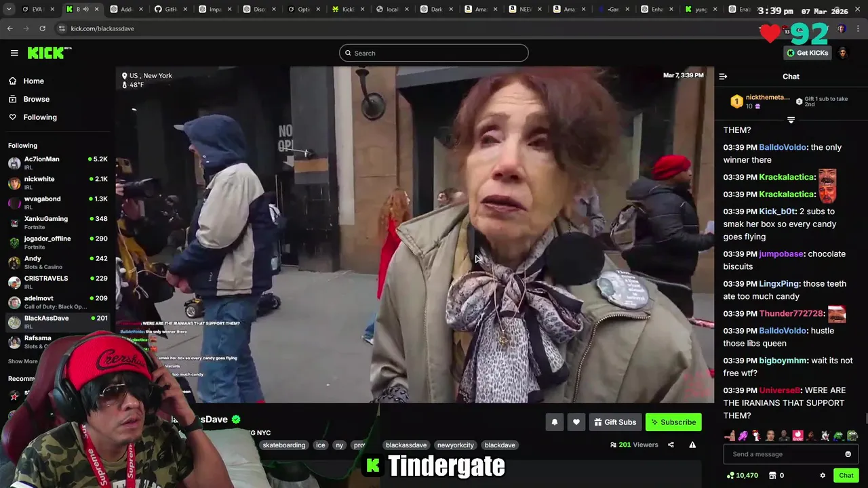Image resolution: width=868 pixels, height=488 pixels.
Task: Open nickwhite followed channel
Action: pos(58,182)
